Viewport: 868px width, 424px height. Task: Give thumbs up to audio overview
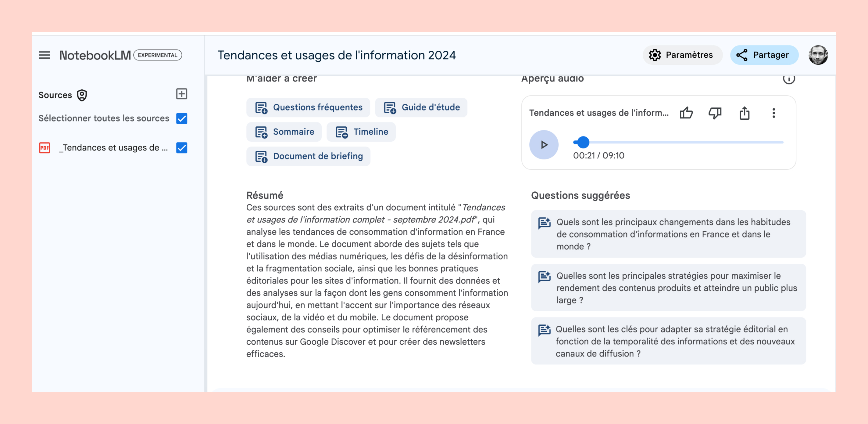686,113
